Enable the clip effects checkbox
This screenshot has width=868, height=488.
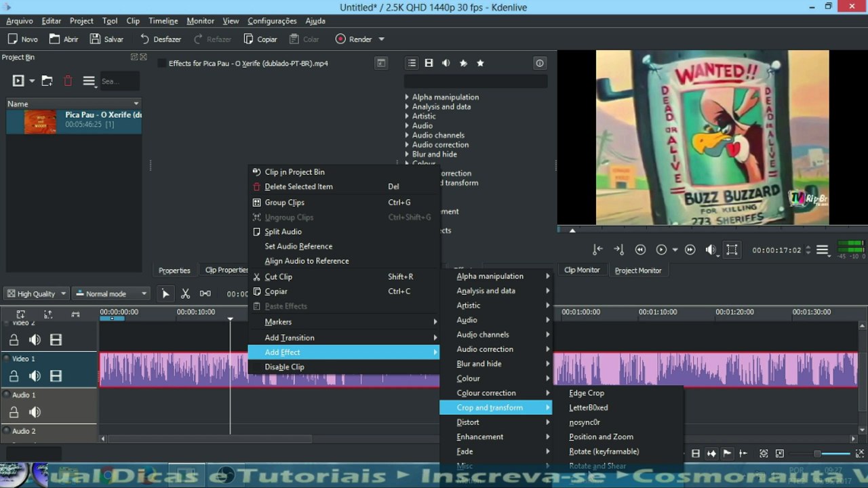coord(162,63)
